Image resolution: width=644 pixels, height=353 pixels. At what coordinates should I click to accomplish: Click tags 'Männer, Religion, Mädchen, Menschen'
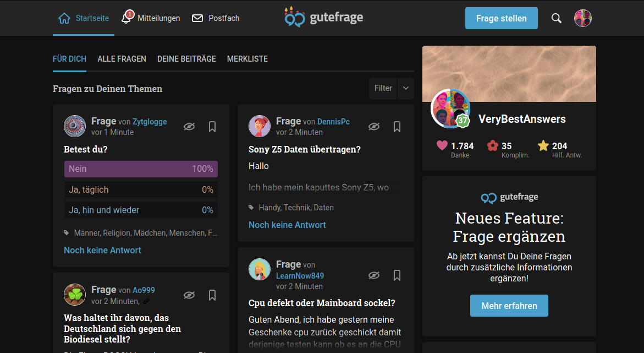tap(145, 233)
